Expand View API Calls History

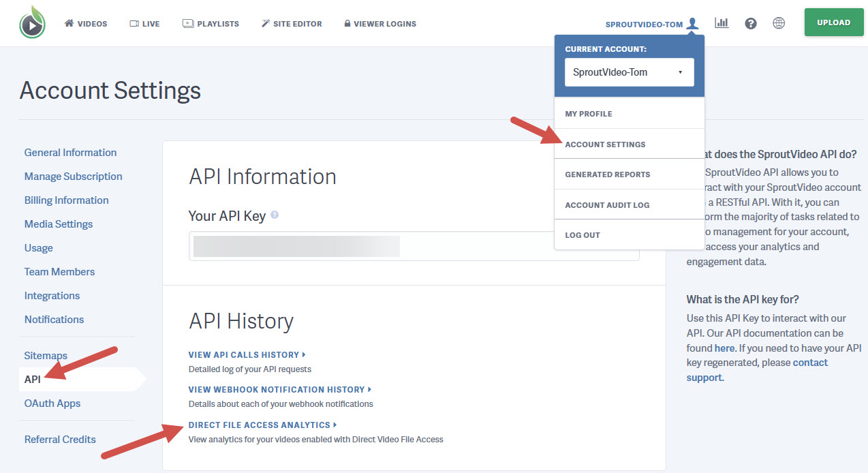244,354
